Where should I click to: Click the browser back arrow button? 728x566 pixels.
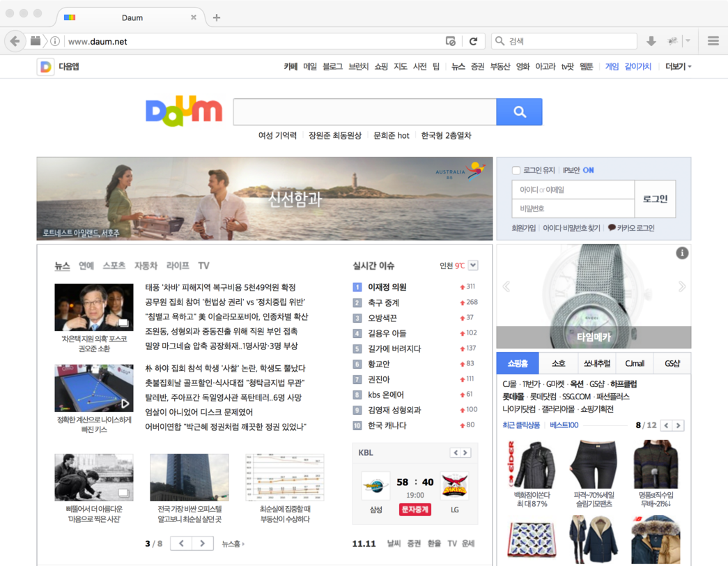[x=15, y=41]
